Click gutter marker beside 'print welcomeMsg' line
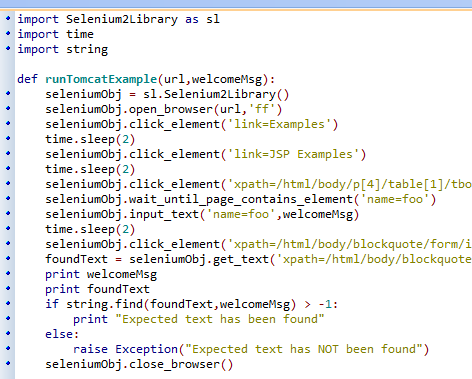Image resolution: width=472 pixels, height=379 pixels. coord(8,273)
